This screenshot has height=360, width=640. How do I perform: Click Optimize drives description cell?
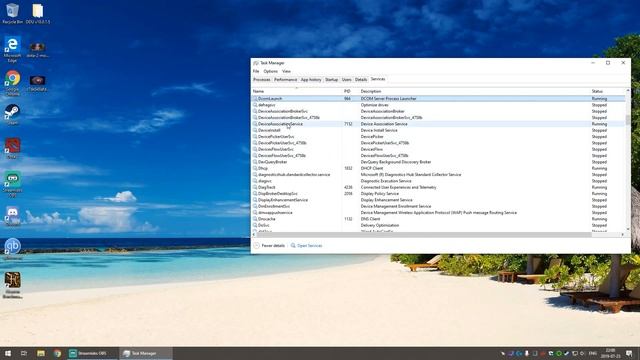tap(375, 105)
